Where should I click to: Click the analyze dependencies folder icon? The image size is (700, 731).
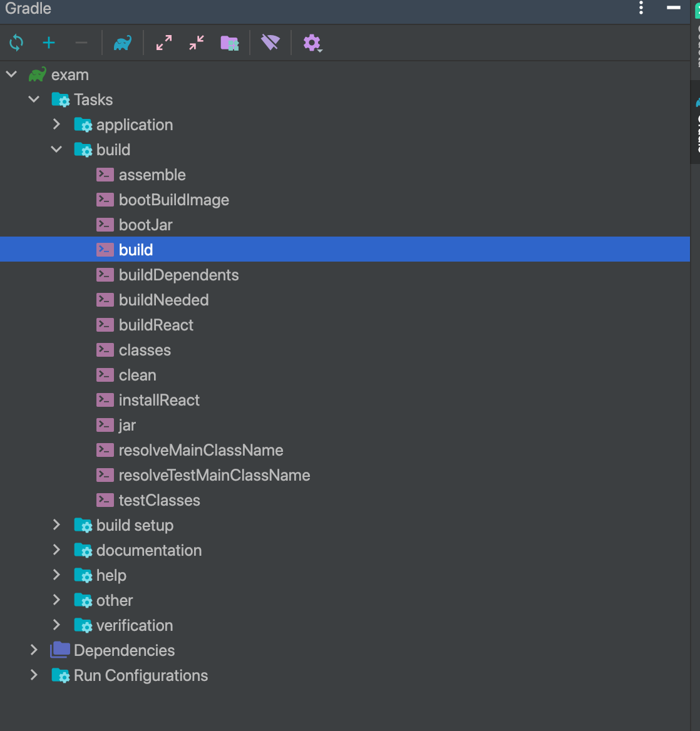click(x=229, y=43)
